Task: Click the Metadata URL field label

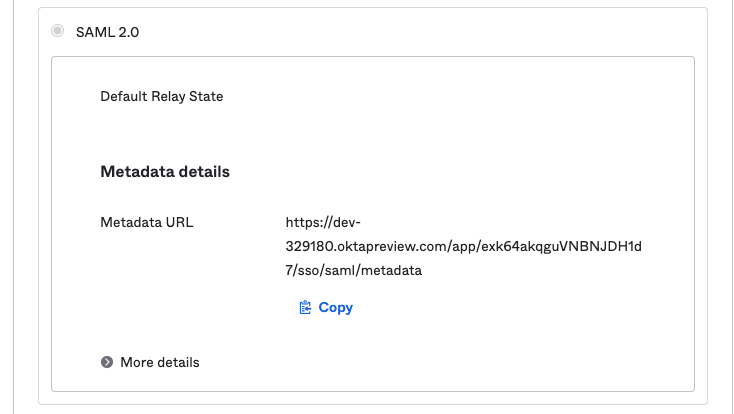Action: click(147, 222)
